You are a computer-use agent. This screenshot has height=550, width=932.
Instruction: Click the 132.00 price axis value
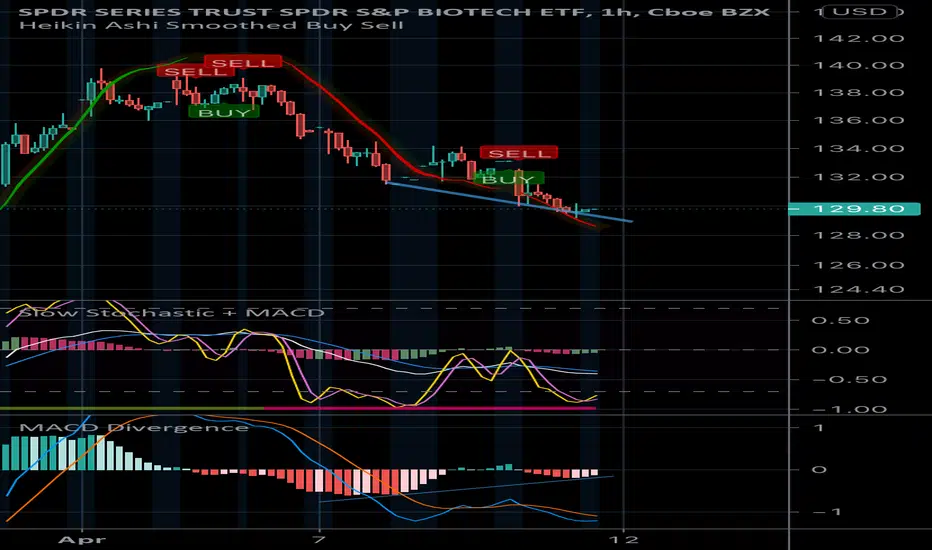(x=858, y=177)
